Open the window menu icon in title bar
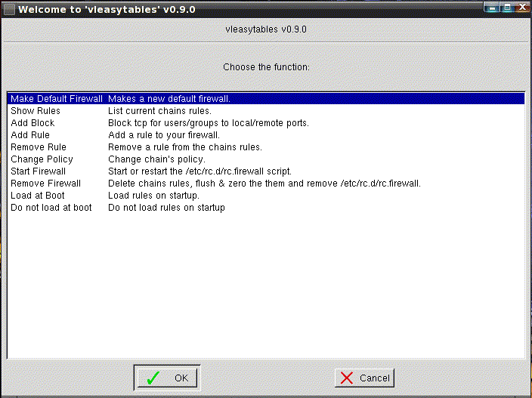 [8, 8]
